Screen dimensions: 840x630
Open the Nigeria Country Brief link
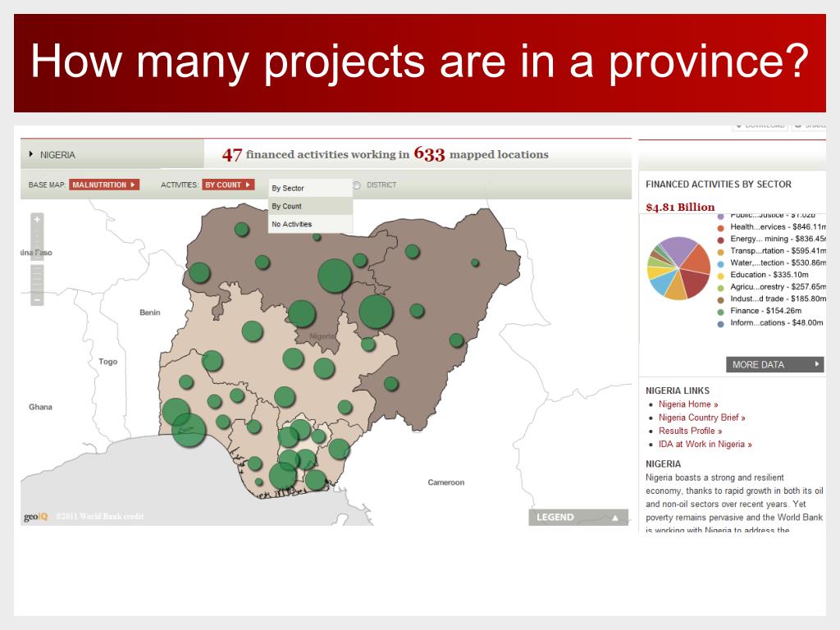[x=702, y=418]
